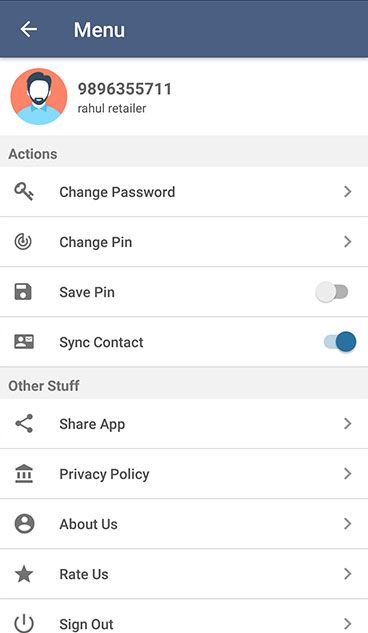Screen dimensions: 368x633
Task: Tap the floppy disk Save Pin icon
Action: pos(23,291)
